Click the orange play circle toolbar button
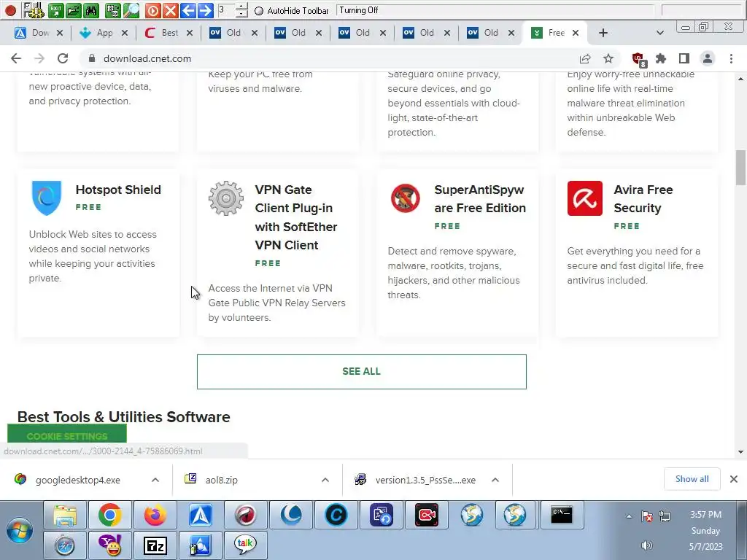 click(x=153, y=10)
